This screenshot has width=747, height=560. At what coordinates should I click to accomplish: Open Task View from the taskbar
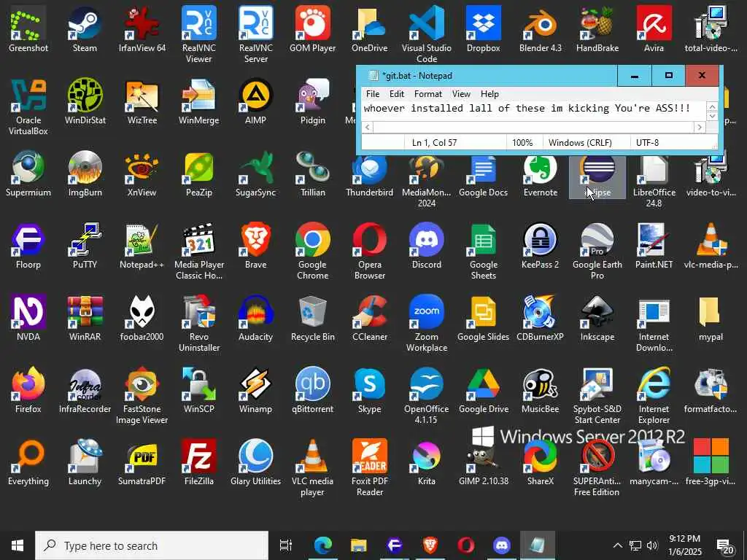tap(286, 545)
